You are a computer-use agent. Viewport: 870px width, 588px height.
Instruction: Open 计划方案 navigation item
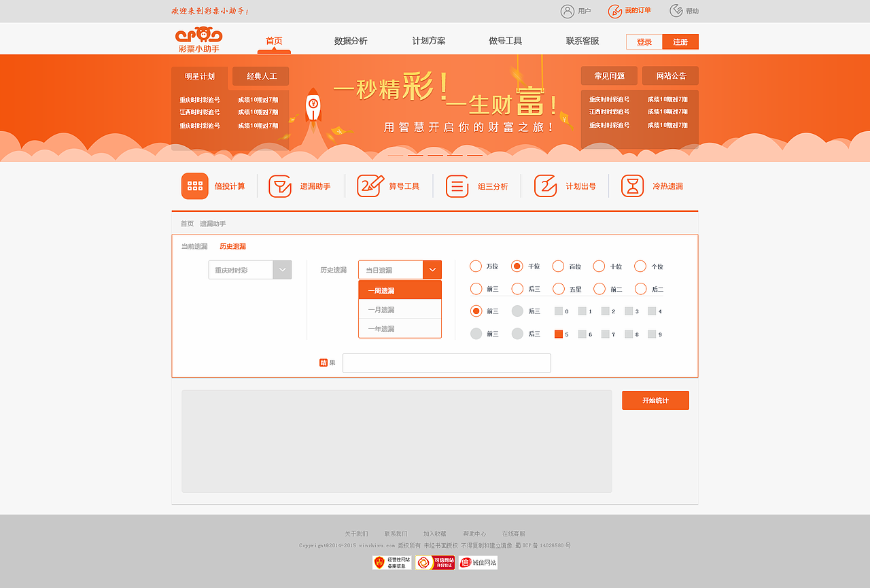[429, 41]
